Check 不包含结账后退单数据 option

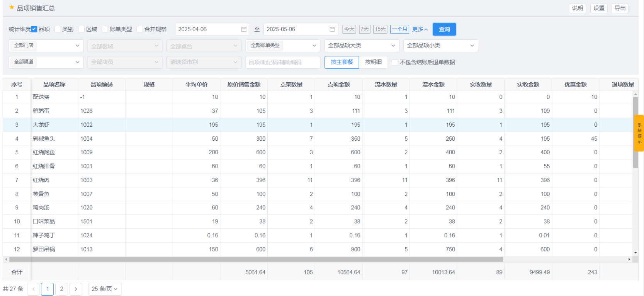[x=395, y=62]
